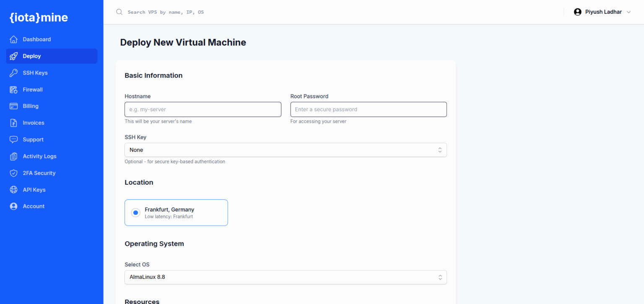Click the Support chat bubble icon
The width and height of the screenshot is (644, 304).
point(14,139)
